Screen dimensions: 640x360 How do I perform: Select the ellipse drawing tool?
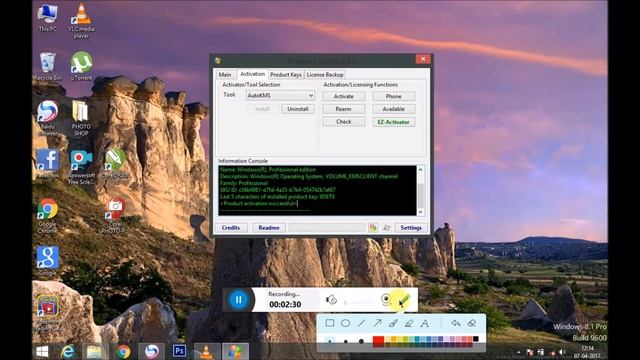(345, 323)
